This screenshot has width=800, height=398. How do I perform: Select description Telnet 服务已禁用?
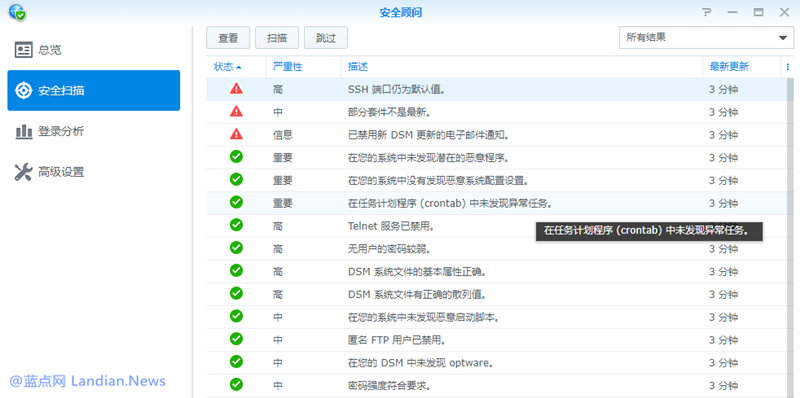[391, 226]
